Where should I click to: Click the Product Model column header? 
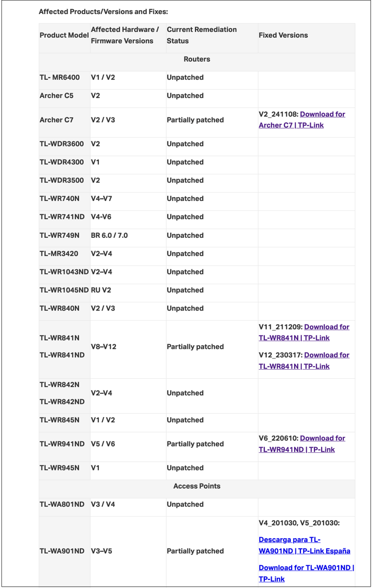click(x=64, y=35)
